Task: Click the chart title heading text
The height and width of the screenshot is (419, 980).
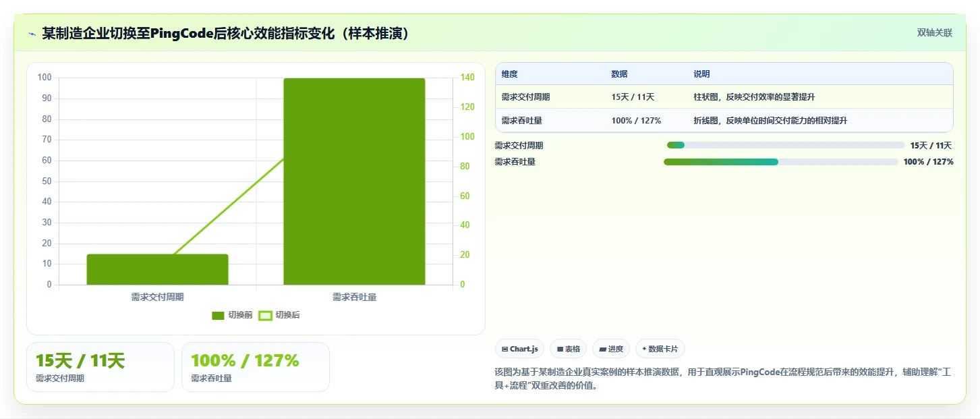Action: pyautogui.click(x=226, y=33)
